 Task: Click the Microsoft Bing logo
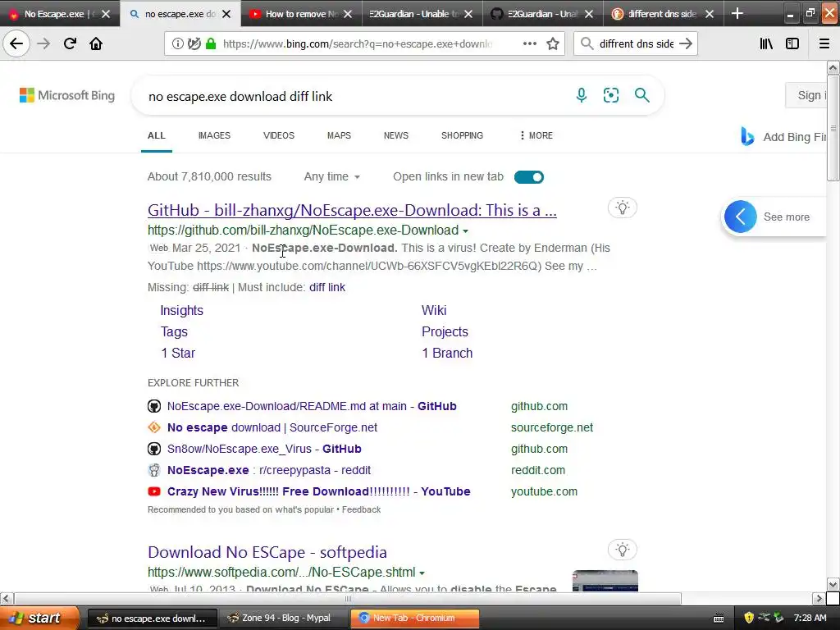[x=67, y=95]
